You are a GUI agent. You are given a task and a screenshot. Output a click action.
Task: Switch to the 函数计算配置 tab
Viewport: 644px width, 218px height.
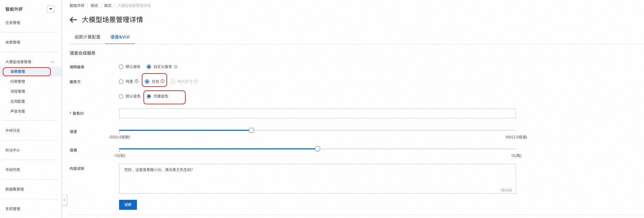(x=87, y=37)
